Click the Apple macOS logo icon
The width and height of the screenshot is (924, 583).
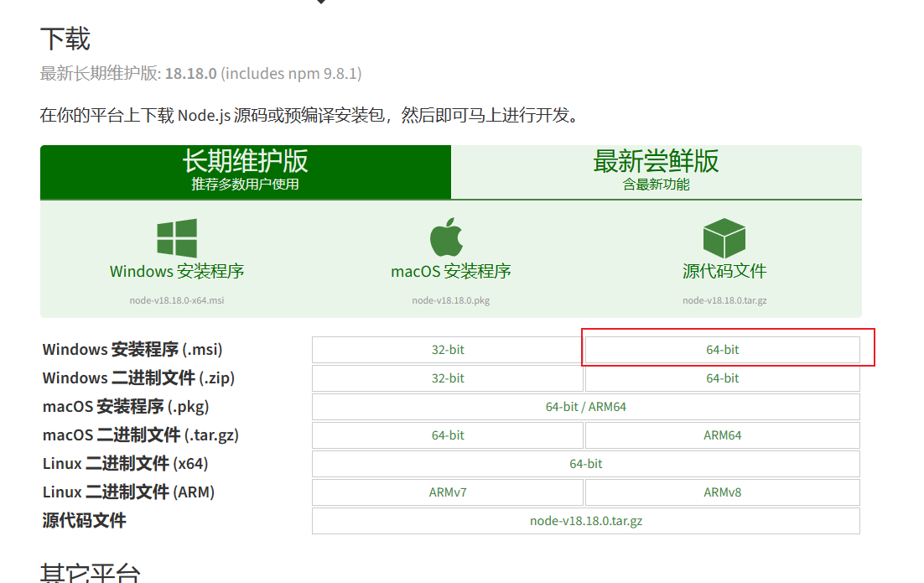447,238
